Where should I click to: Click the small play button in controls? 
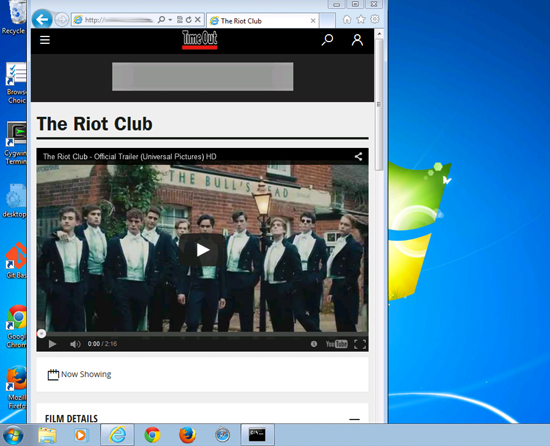[x=52, y=344]
